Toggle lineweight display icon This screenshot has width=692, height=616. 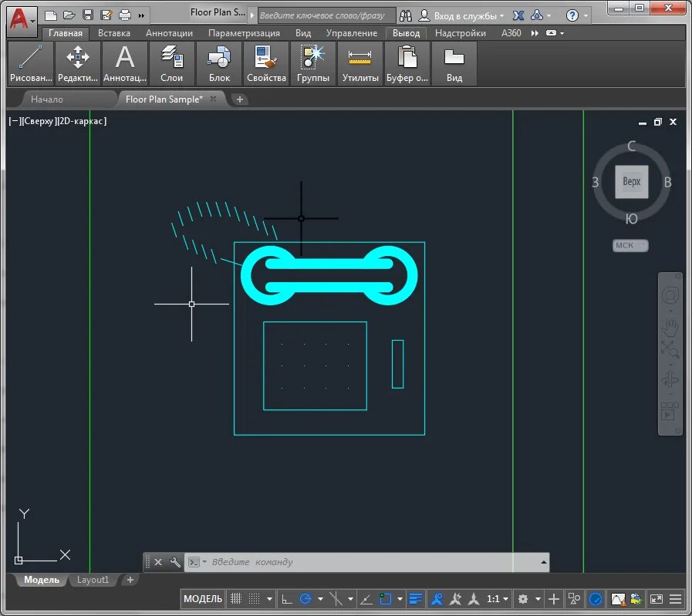[x=416, y=599]
